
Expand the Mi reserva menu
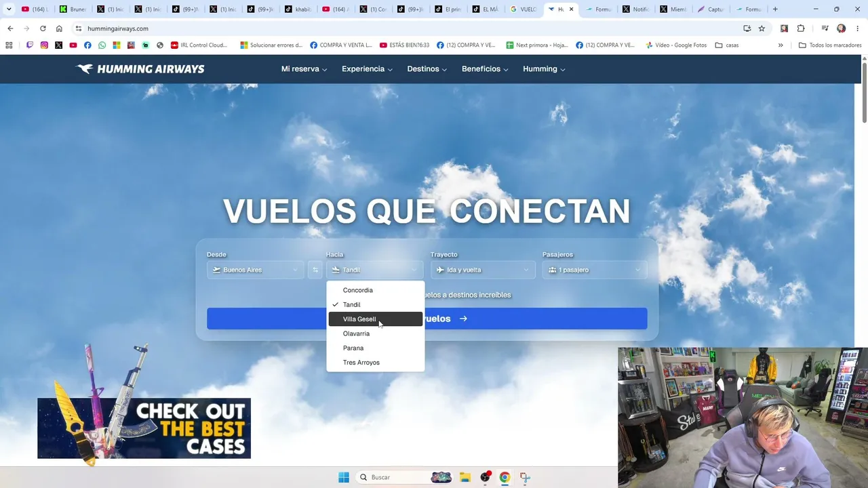304,69
